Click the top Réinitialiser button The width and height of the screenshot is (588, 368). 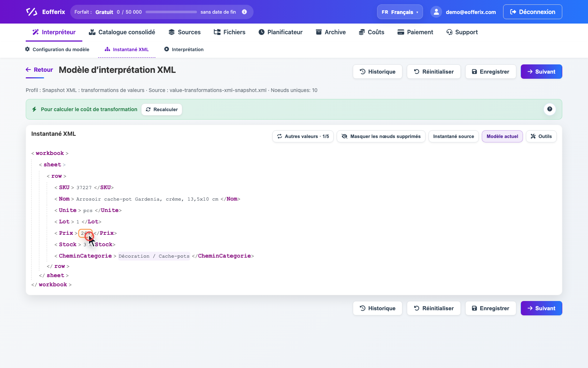434,72
